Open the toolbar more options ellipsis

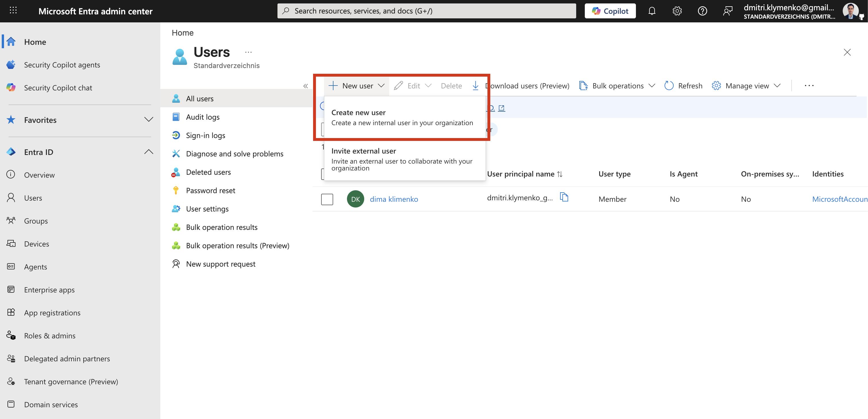point(809,86)
